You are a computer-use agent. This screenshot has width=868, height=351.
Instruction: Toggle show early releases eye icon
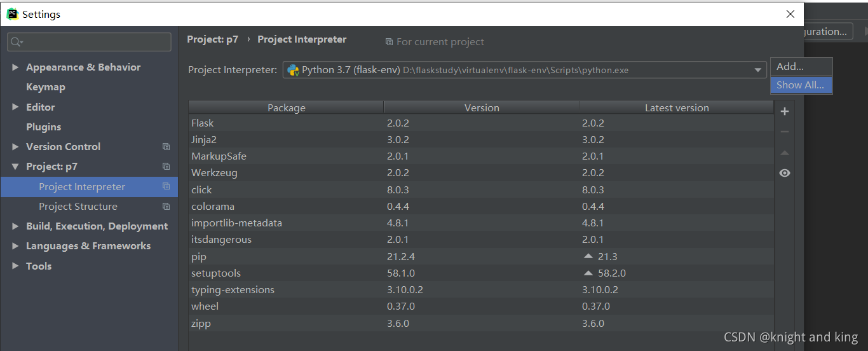point(785,173)
